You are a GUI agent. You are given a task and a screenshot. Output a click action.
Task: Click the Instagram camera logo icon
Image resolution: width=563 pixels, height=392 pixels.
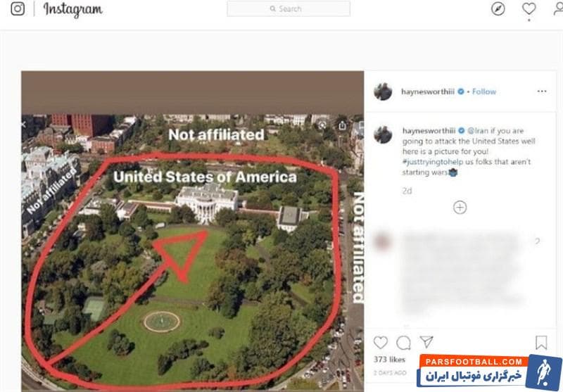pyautogui.click(x=17, y=10)
